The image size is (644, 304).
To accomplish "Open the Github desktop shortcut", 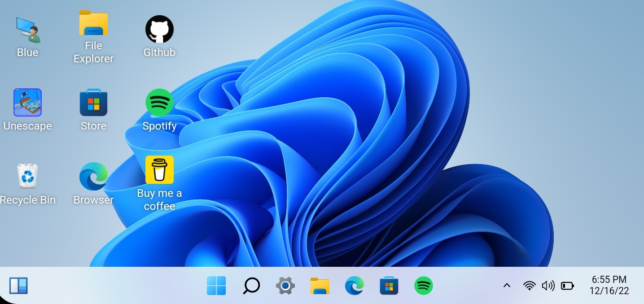I will click(x=159, y=37).
